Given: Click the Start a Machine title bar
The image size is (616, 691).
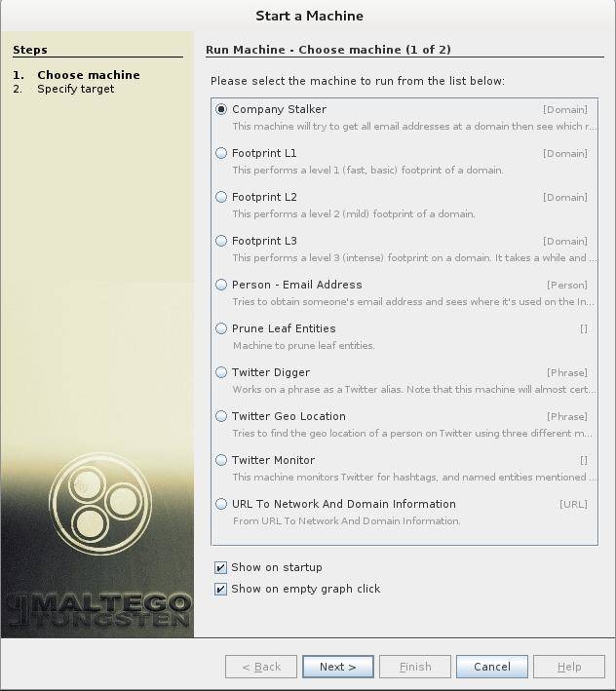Looking at the screenshot, I should coord(309,16).
